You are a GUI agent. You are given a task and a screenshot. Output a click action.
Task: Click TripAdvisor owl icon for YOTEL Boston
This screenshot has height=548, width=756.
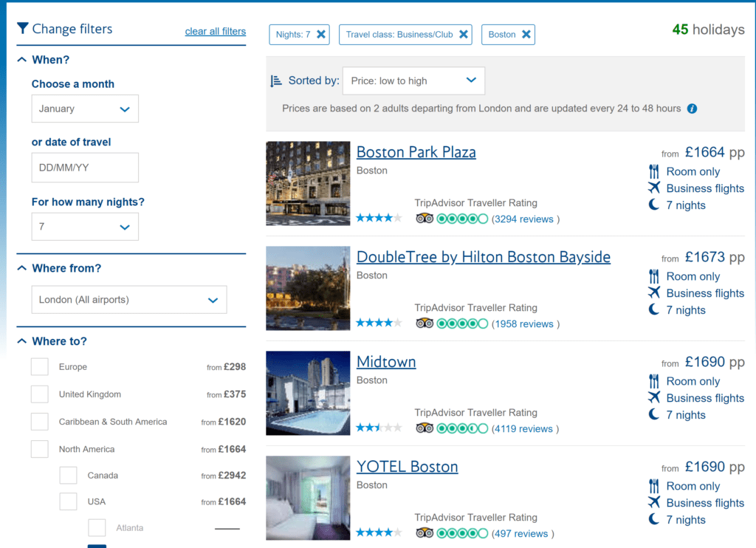[x=425, y=533]
